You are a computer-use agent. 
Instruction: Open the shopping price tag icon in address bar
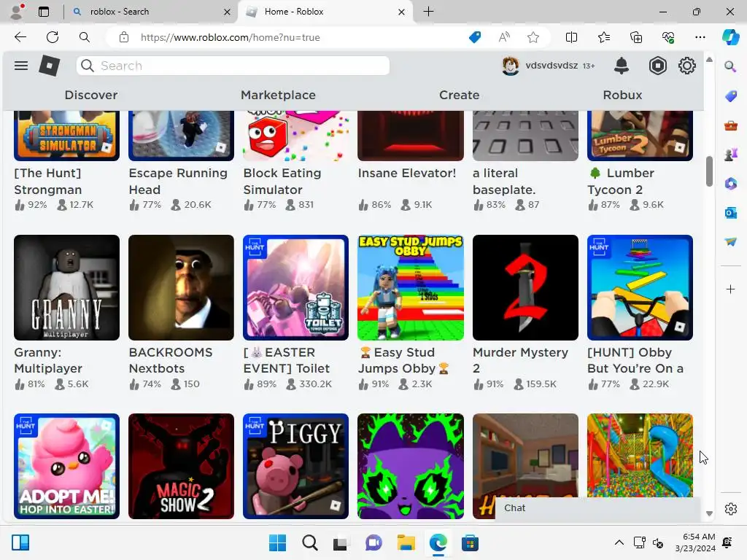(x=475, y=37)
